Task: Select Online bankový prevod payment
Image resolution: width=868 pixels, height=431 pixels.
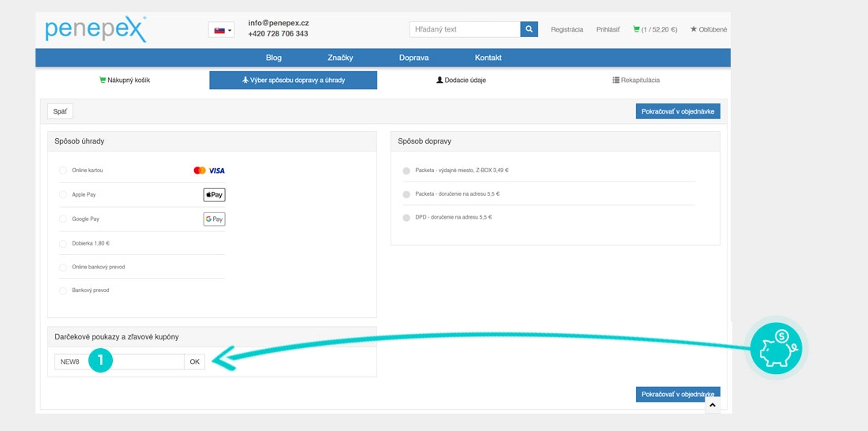Action: coord(63,267)
